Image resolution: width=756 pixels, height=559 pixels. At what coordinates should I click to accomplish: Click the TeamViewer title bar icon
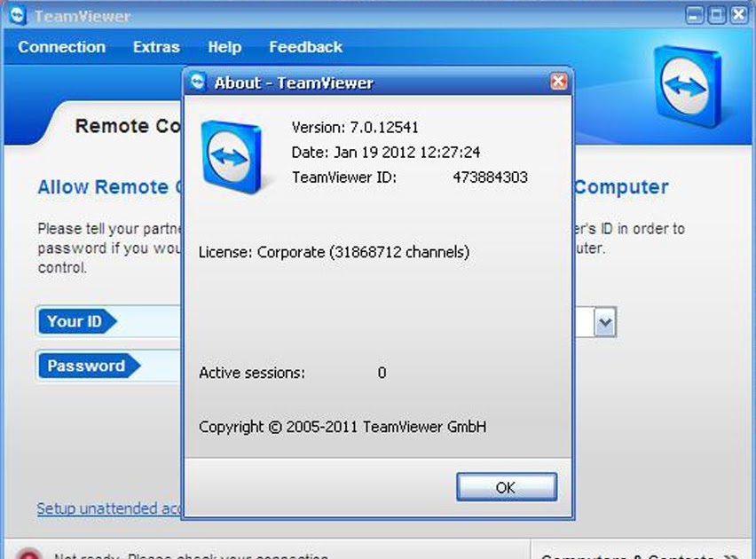[x=18, y=15]
